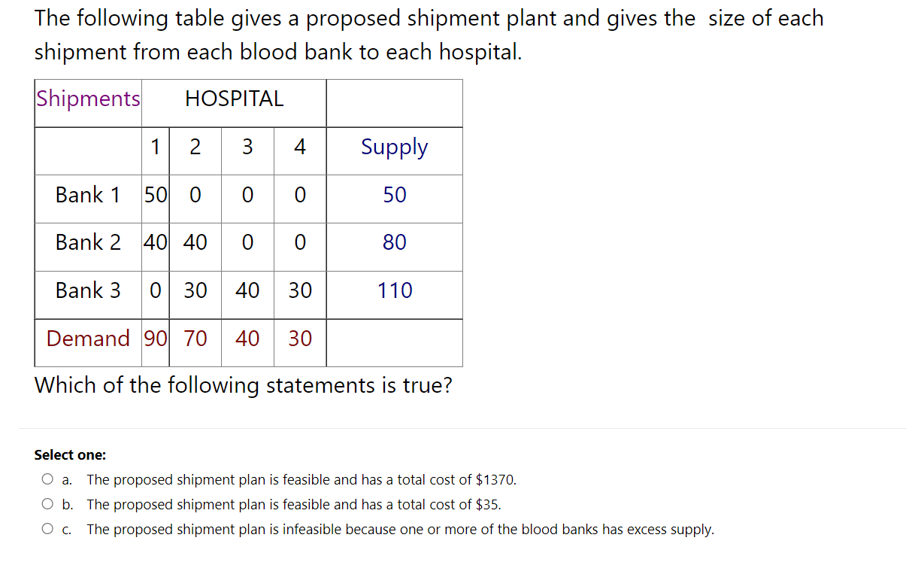Click answer text about $1370 total cost
The height and width of the screenshot is (562, 924).
[301, 479]
